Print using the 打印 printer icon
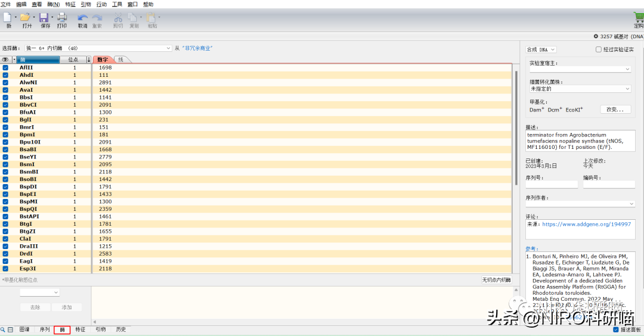 tap(62, 18)
